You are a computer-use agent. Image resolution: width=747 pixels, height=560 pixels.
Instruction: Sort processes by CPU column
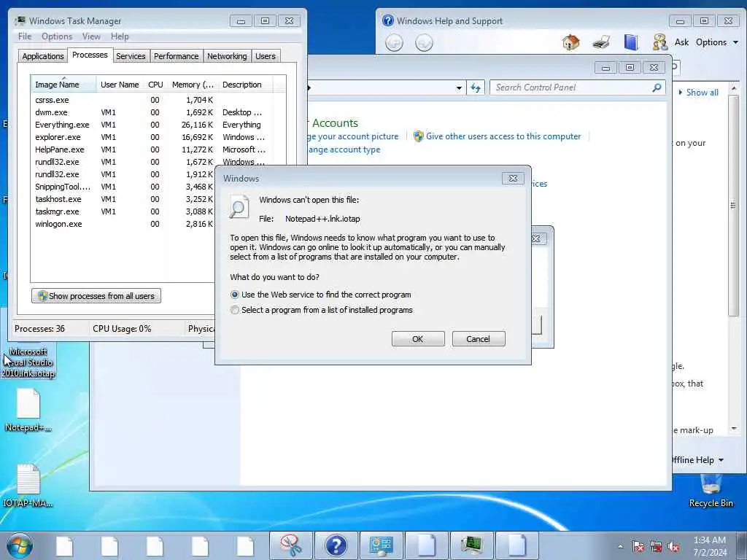(x=155, y=85)
